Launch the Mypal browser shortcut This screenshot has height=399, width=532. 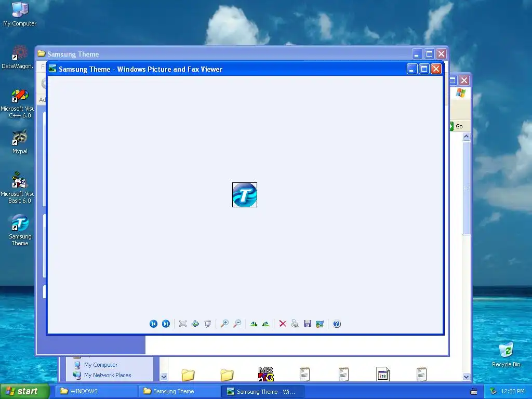20,142
